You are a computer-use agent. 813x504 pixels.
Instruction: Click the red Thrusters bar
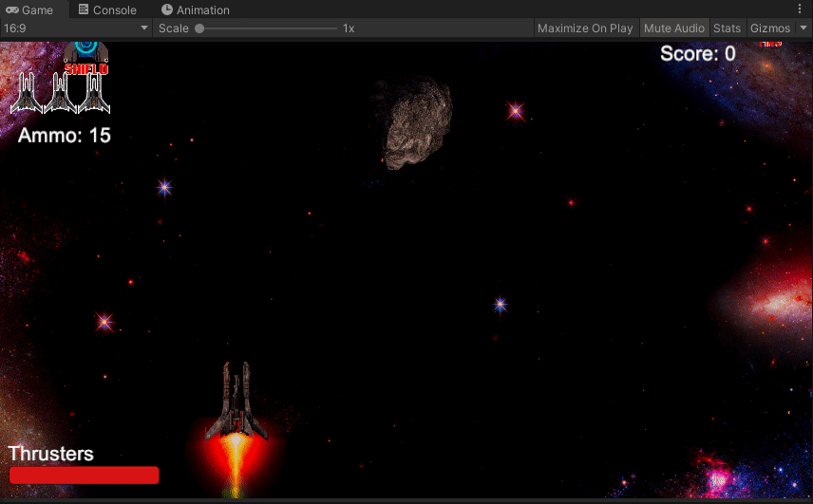pos(84,475)
